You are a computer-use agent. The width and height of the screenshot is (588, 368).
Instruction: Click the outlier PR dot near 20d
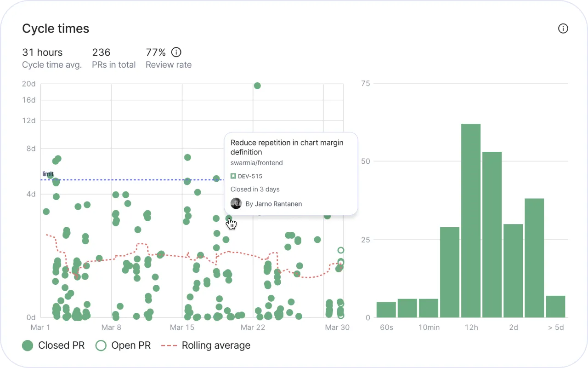(x=257, y=86)
